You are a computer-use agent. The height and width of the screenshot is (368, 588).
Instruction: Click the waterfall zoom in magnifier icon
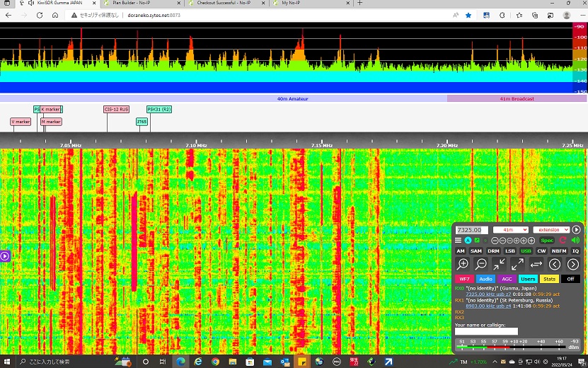[x=463, y=264]
